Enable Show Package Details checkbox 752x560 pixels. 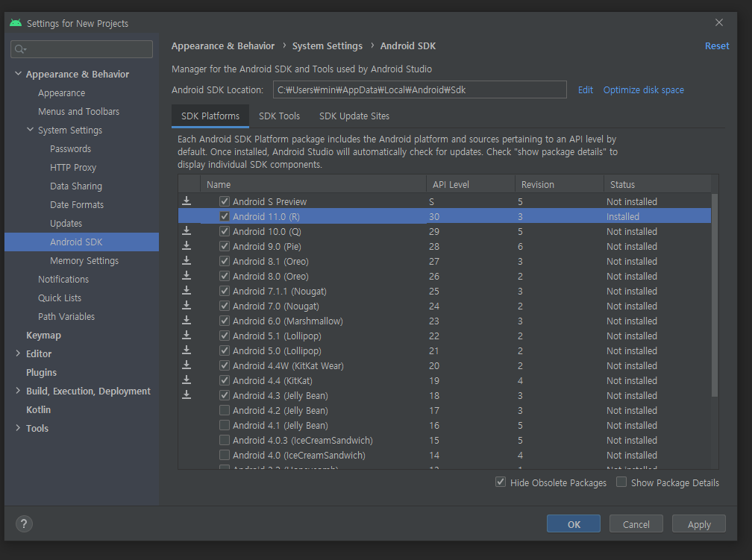[x=621, y=482]
